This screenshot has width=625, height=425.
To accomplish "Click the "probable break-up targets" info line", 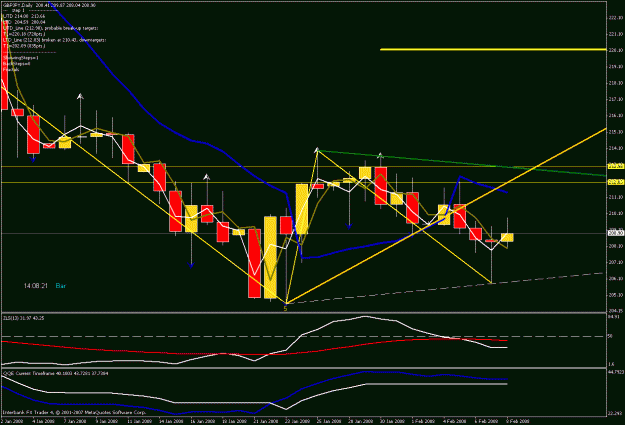I will coord(51,28).
